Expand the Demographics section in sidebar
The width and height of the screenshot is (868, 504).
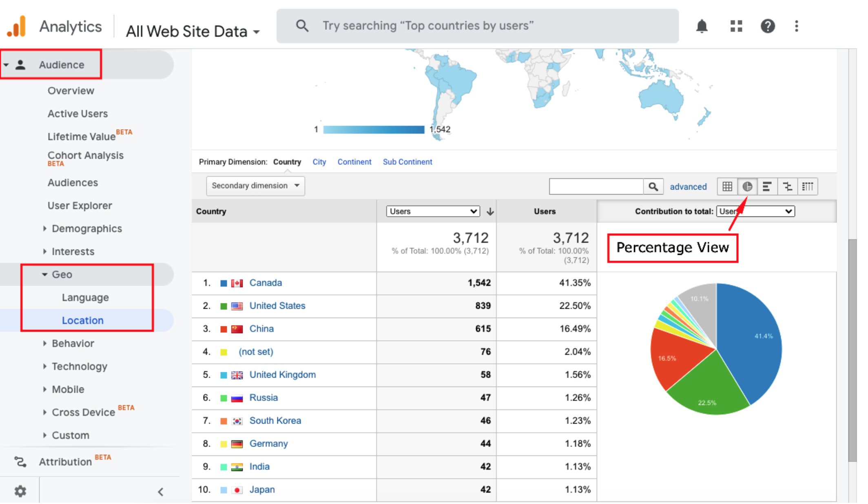click(x=86, y=229)
